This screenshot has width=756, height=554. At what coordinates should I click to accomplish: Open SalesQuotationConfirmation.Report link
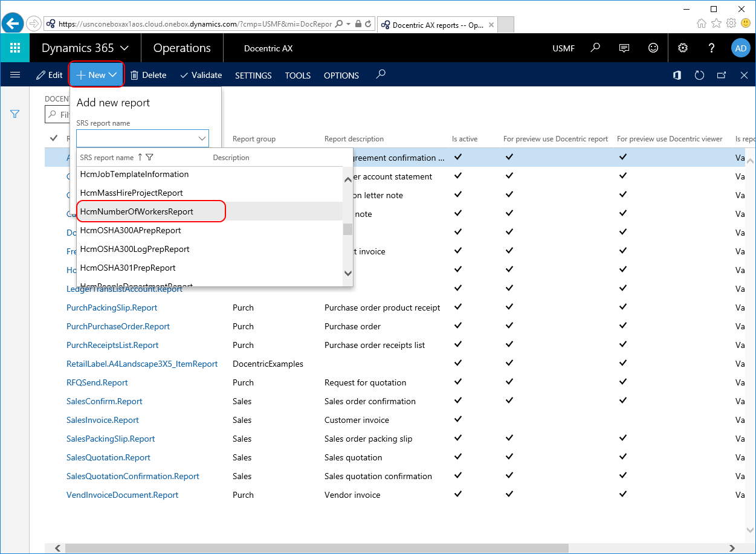pos(133,476)
